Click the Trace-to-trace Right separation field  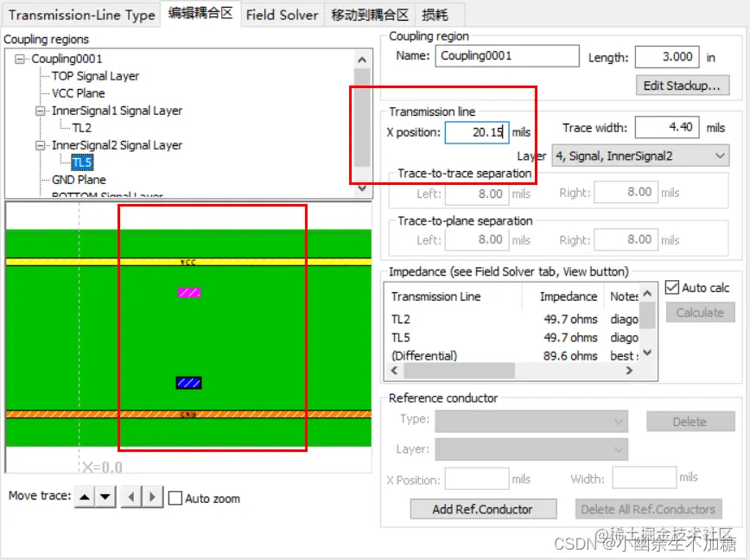tap(626, 192)
